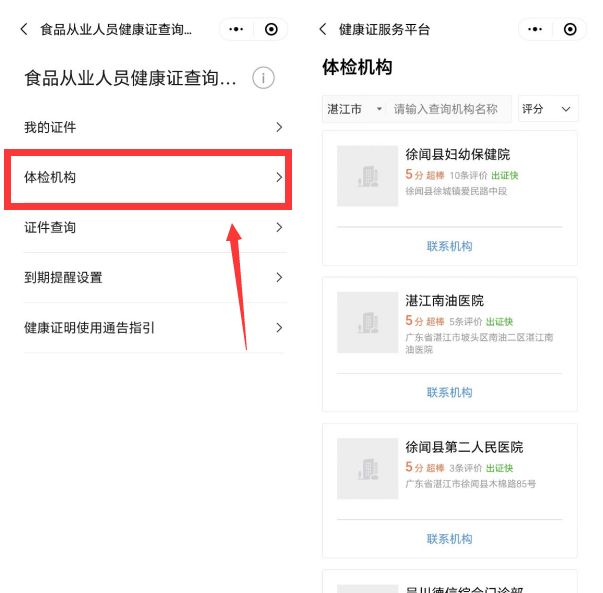This screenshot has width=603, height=593.
Task: Click 联系机构 under 徐闻县妇幼保健院
Action: pos(449,246)
